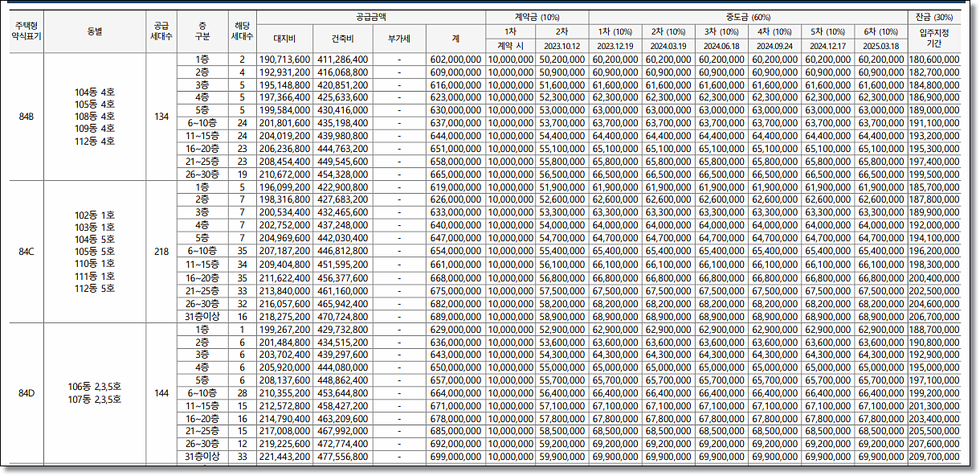Click the 계약 시 header cell
The width and height of the screenshot is (980, 476).
510,45
